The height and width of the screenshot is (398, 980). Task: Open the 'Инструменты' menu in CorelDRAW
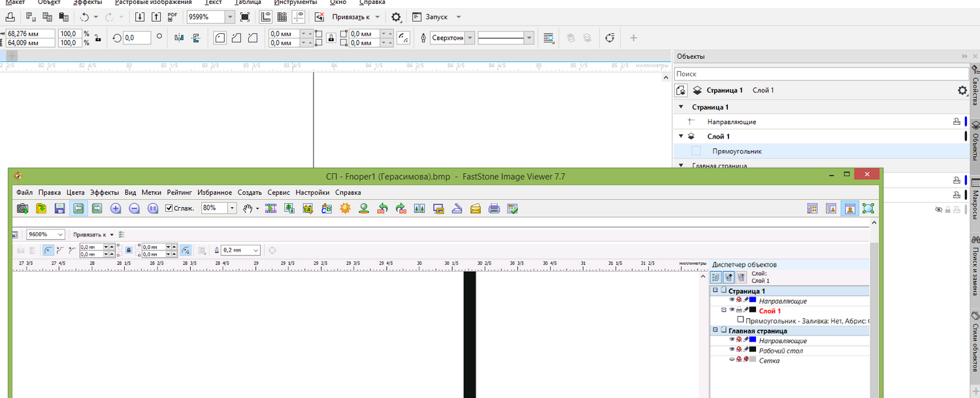[x=295, y=3]
